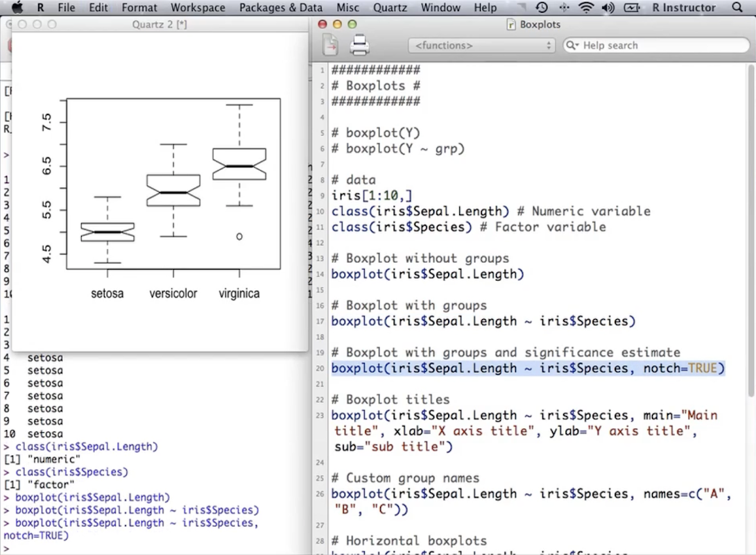Screen dimensions: 756x555
Task: Click the printer icon in Boxplots toolbar
Action: pos(359,45)
